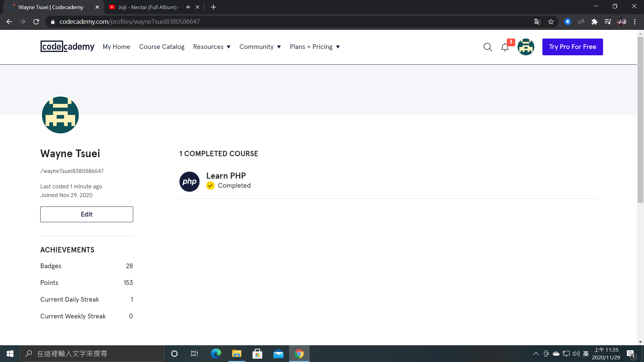
Task: Open the notifications bell
Action: click(505, 47)
